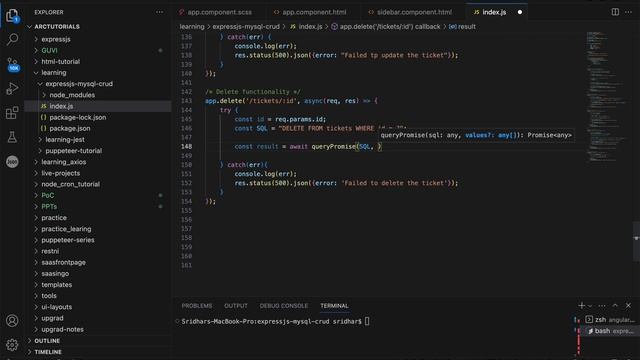Expand the puppeteer-tutorial folder
Screen dimensions: 640x360
73,151
